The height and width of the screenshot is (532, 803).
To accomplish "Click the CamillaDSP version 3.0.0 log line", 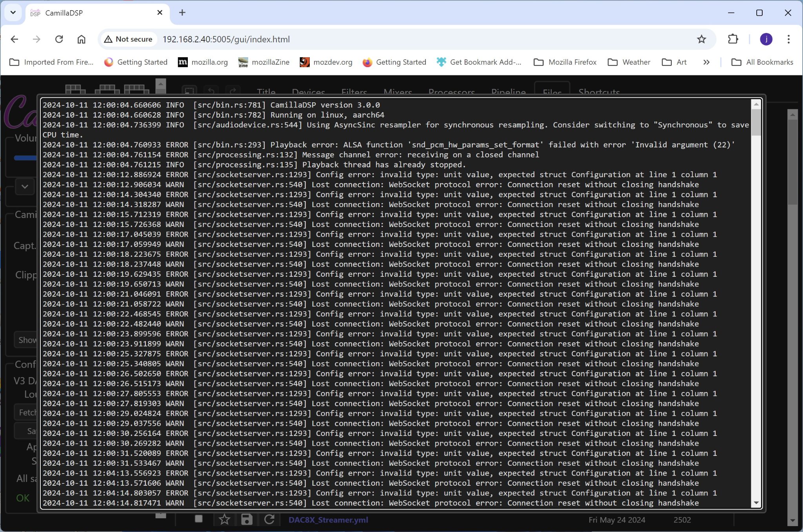I will [x=211, y=105].
